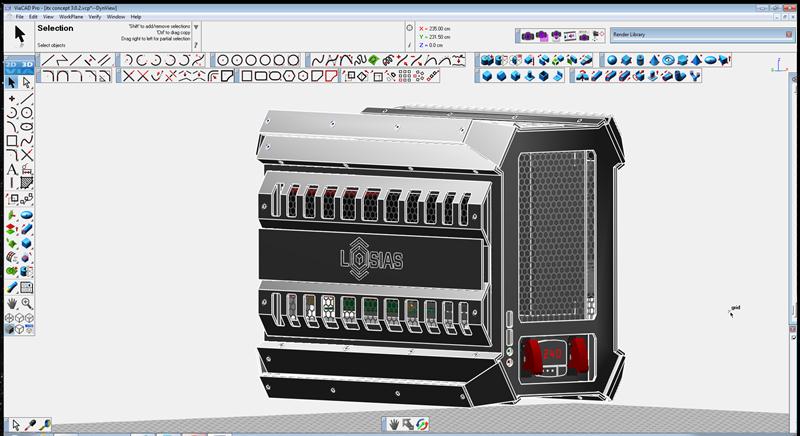Switch to 2D mode toggle

point(12,65)
